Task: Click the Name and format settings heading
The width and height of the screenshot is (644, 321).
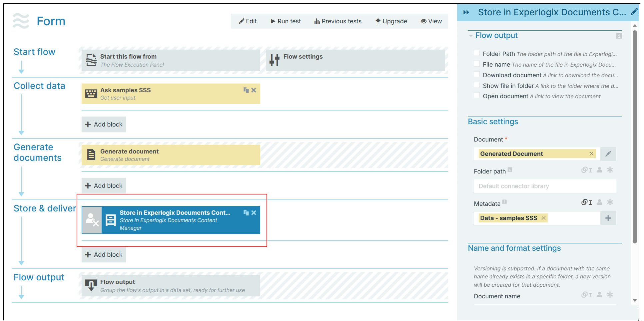Action: click(514, 248)
